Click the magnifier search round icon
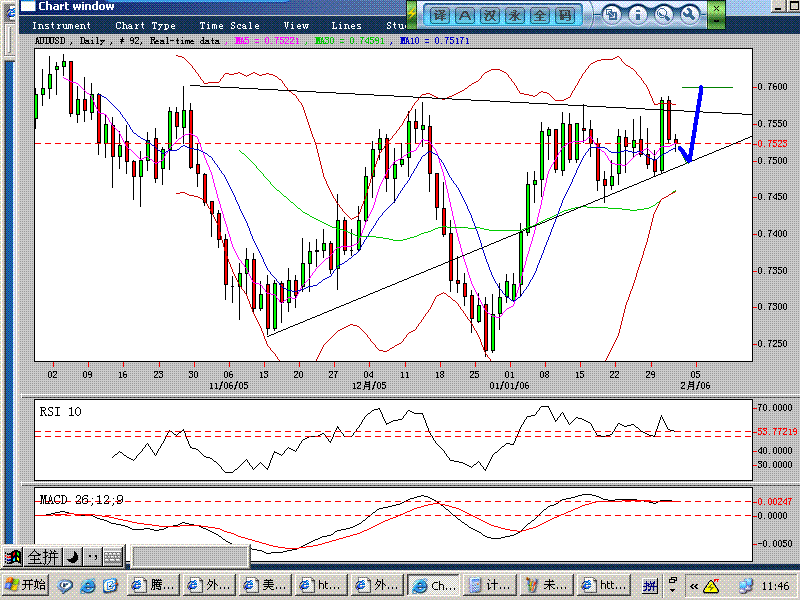The height and width of the screenshot is (600, 800). [663, 14]
